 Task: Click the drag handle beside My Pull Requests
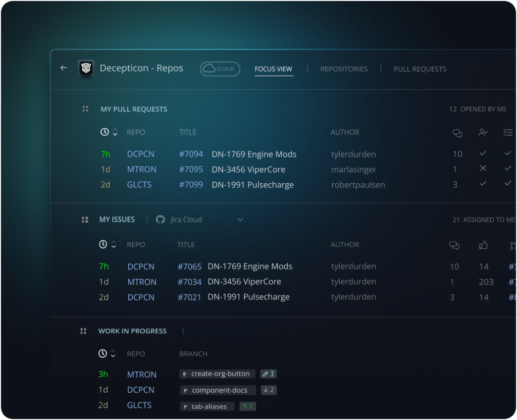click(x=85, y=109)
